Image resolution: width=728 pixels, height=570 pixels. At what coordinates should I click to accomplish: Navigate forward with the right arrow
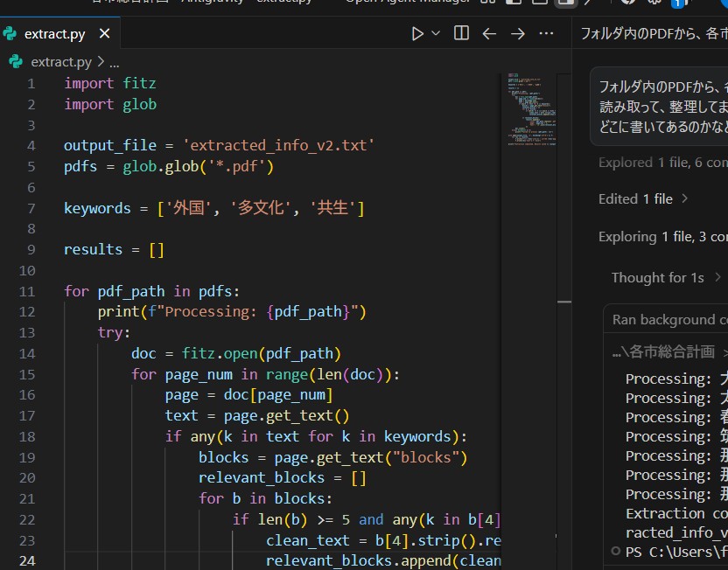pos(517,34)
